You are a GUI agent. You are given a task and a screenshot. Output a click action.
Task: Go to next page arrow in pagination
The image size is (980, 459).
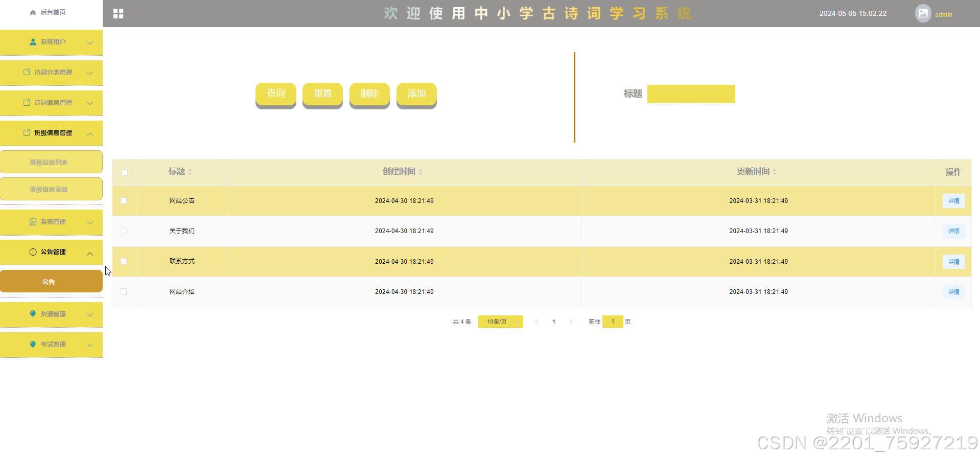[571, 322]
